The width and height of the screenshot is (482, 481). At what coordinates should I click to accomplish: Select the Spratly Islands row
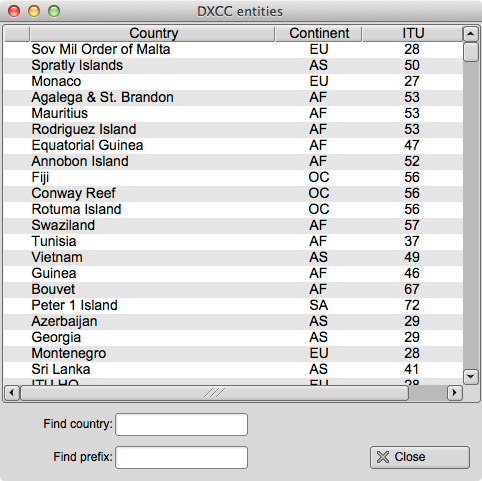(x=233, y=65)
